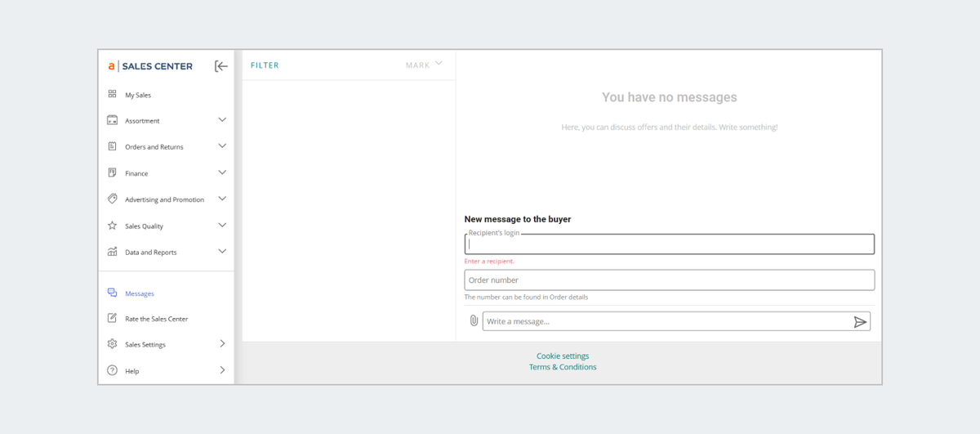Screen dimensions: 980x434
Task: Click into the Order number field
Action: [670, 280]
